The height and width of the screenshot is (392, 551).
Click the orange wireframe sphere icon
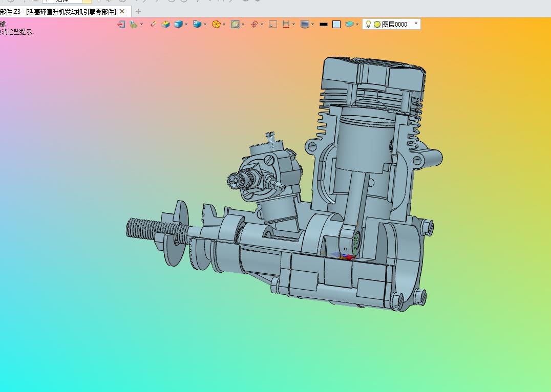(x=216, y=24)
